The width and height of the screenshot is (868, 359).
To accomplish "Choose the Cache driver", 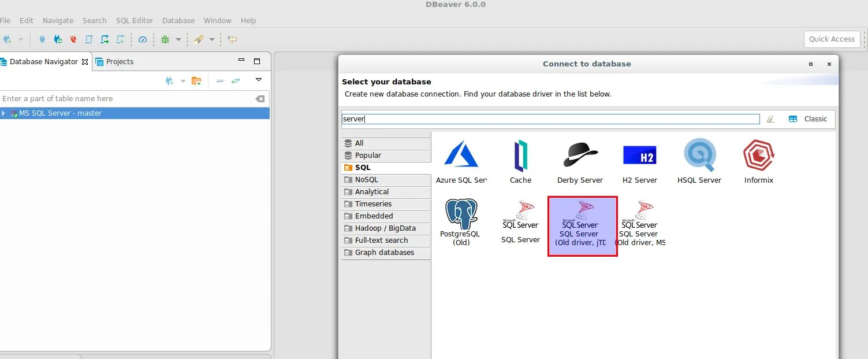I will [520, 162].
